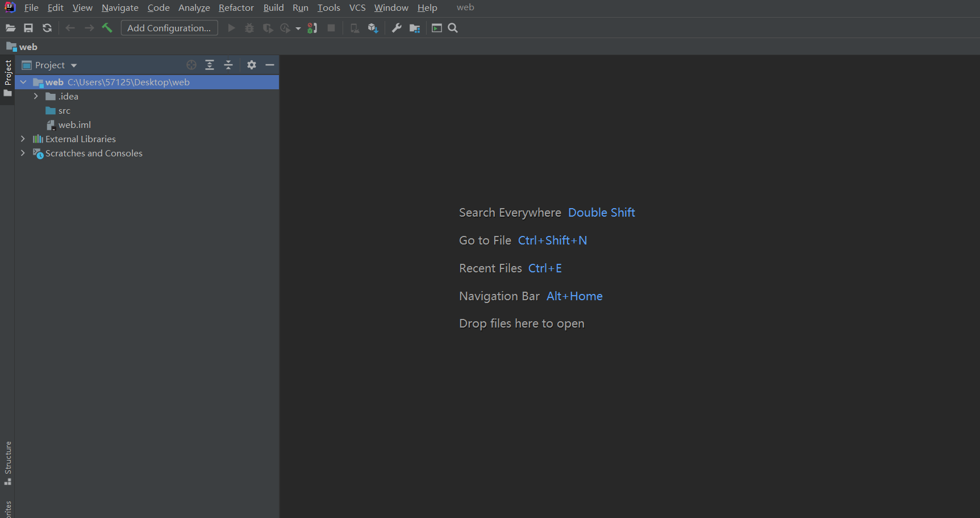Image resolution: width=980 pixels, height=518 pixels.
Task: Open the Build menu
Action: (x=273, y=7)
